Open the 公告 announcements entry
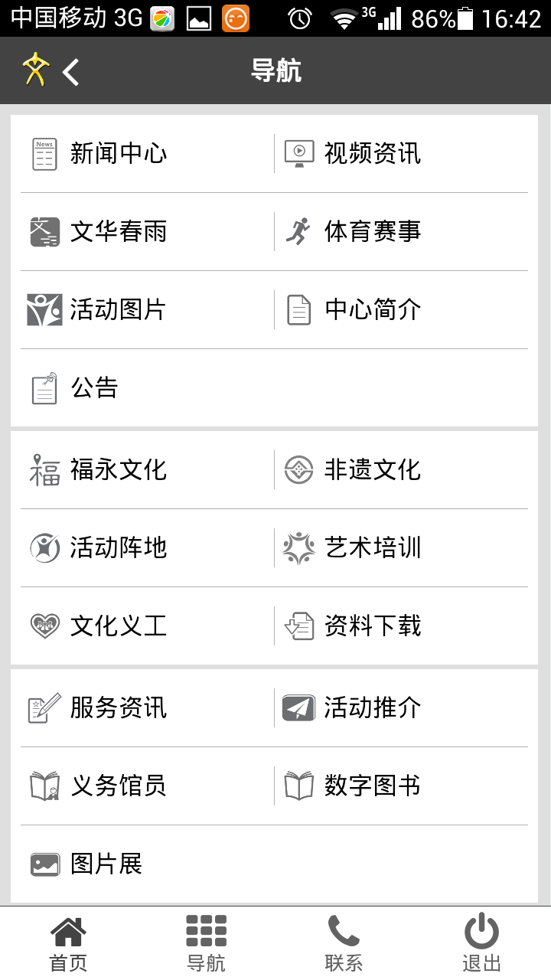551x980 pixels. 94,388
